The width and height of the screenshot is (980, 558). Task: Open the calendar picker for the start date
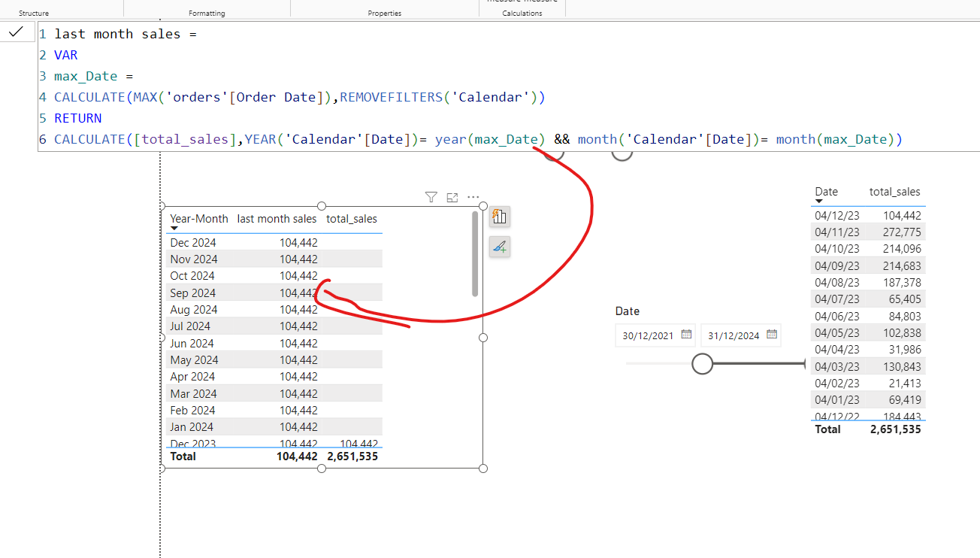pyautogui.click(x=686, y=335)
